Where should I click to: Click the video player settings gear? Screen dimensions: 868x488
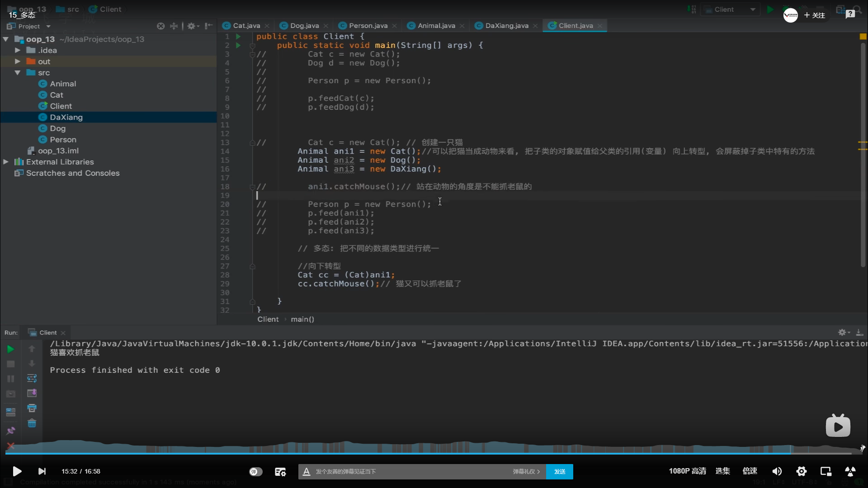point(801,471)
